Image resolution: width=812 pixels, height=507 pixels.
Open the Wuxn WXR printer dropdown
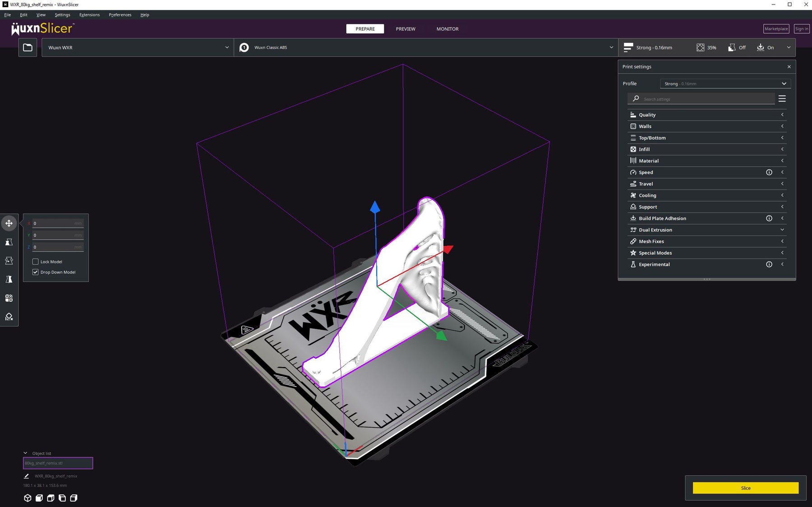coord(138,47)
